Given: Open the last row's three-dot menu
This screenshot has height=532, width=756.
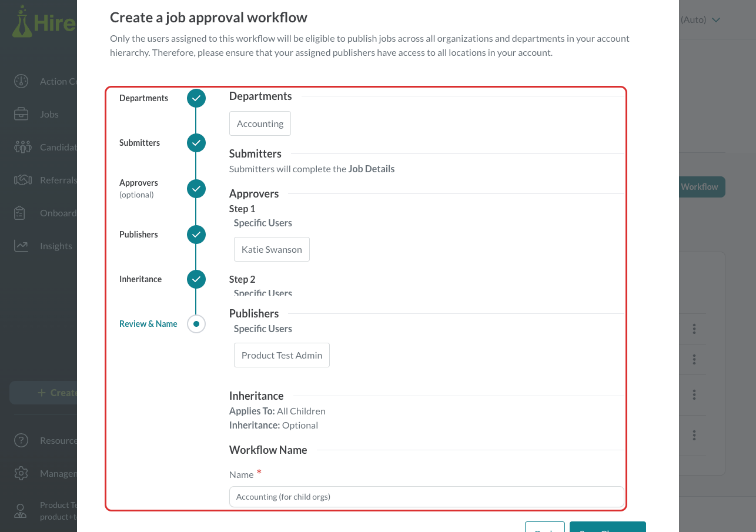Looking at the screenshot, I should coord(694,436).
